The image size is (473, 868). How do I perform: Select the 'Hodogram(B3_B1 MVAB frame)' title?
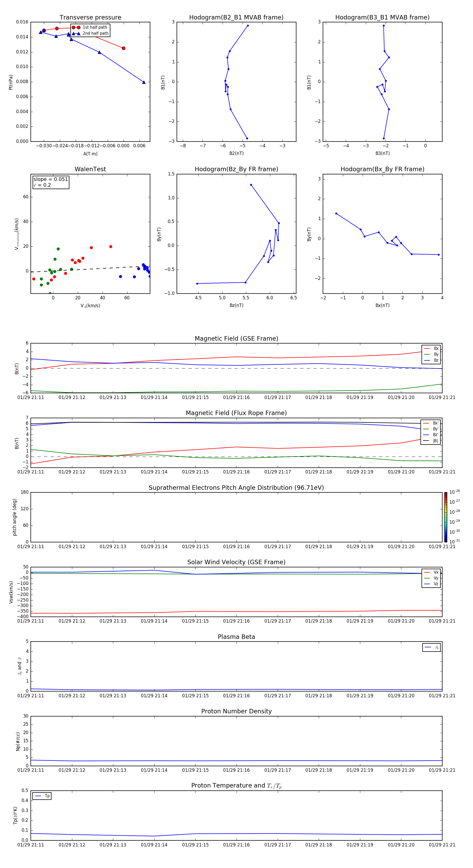(x=382, y=18)
